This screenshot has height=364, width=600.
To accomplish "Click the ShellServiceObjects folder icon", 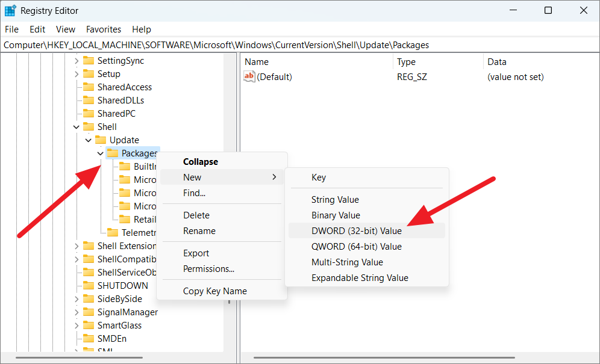I will (89, 272).
